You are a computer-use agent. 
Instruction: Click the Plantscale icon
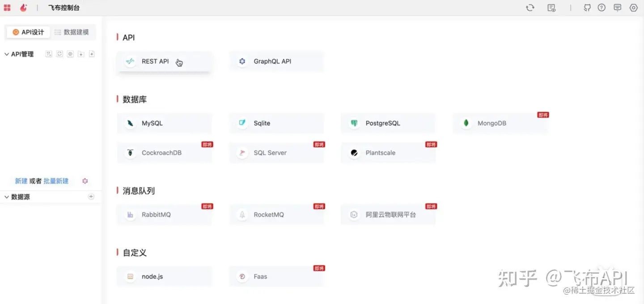pos(354,153)
